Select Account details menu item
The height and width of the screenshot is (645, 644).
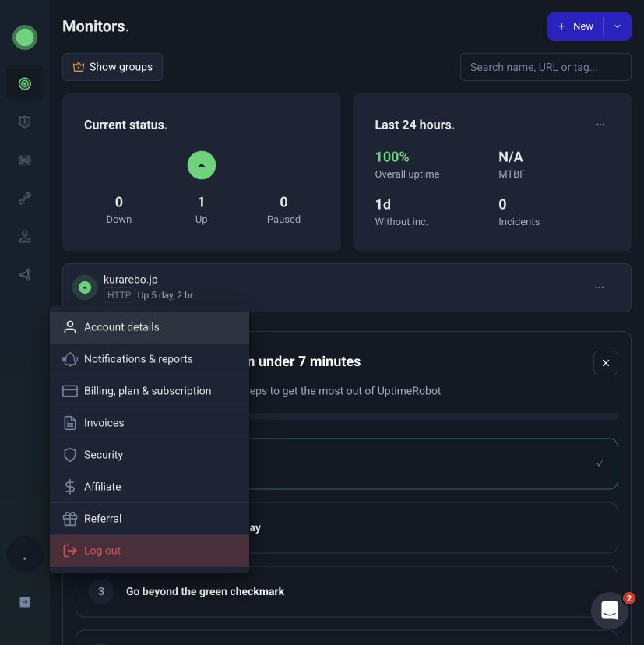click(150, 327)
